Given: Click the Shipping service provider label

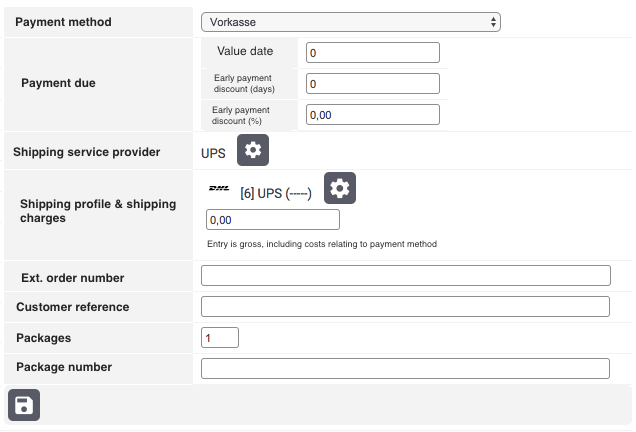Looking at the screenshot, I should pos(86,152).
